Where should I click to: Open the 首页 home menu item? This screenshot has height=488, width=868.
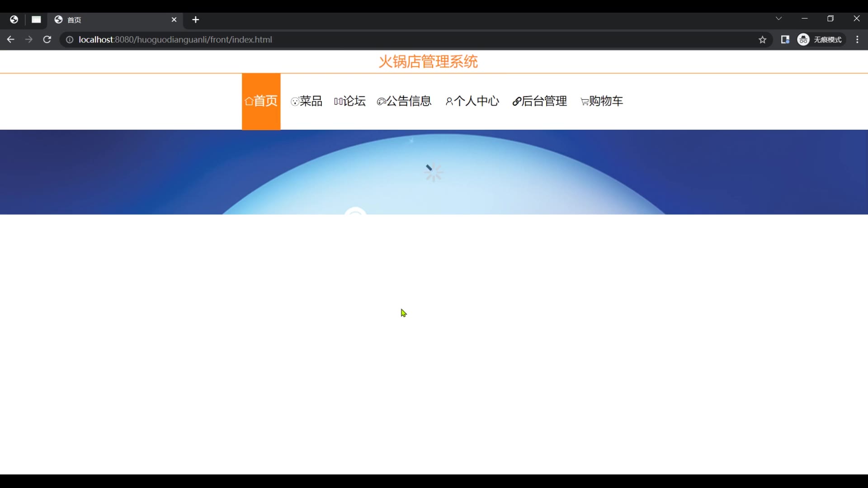tap(261, 101)
